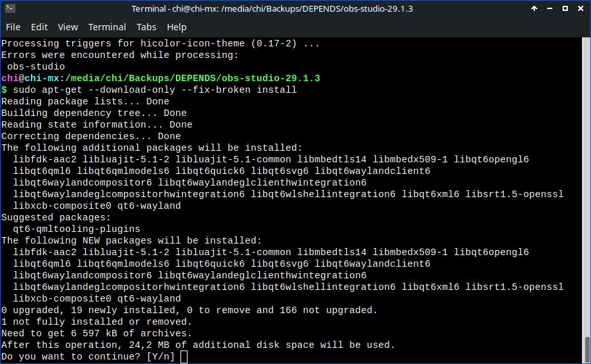Image resolution: width=591 pixels, height=364 pixels.
Task: Click 'Building dependency tree... Done' line
Action: [94, 113]
